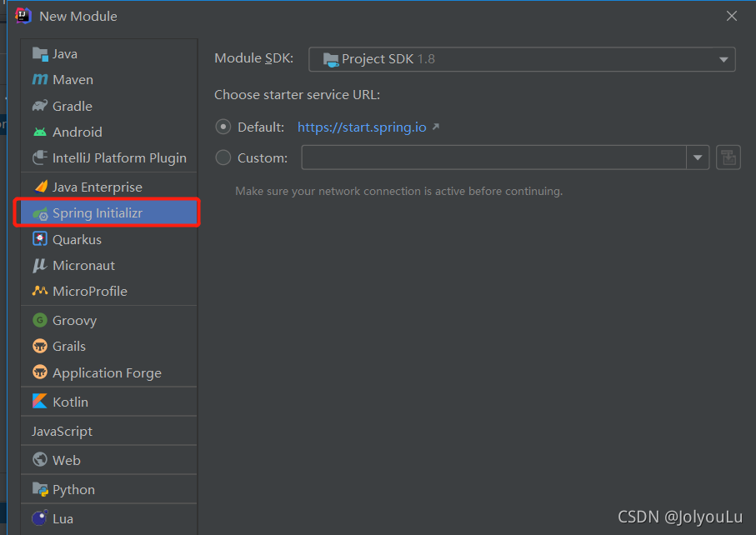Select IntelliJ Platform Plugin label
Viewport: 756px width, 535px height.
119,158
